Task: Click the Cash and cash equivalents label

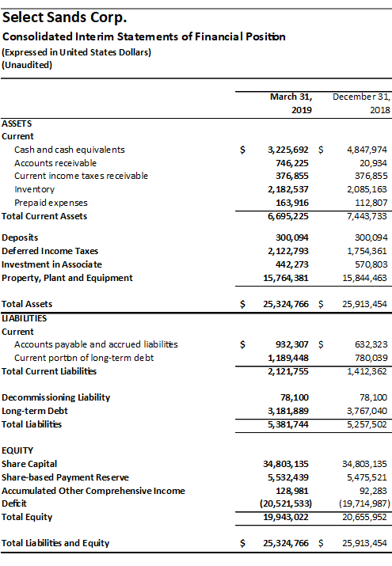Action: [x=70, y=150]
